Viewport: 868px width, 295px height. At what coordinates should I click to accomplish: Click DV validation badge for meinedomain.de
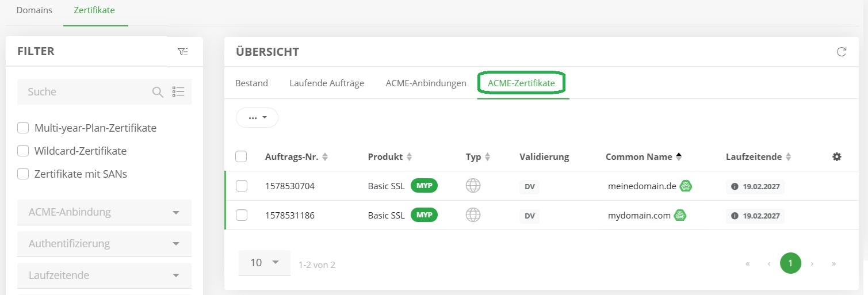coord(530,187)
